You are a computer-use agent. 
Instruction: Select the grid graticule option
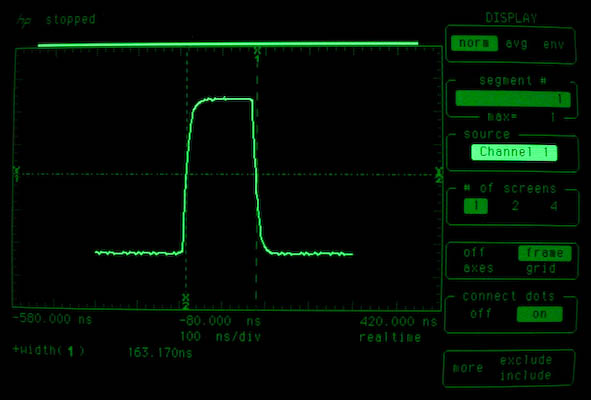(x=541, y=268)
